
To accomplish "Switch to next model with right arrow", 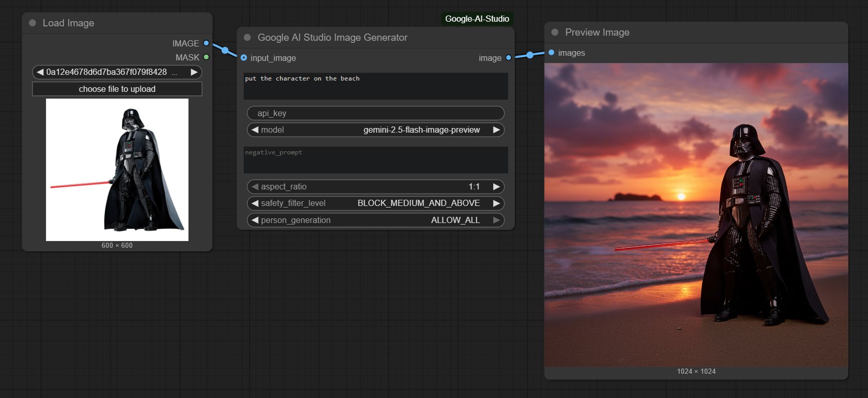I will click(497, 130).
